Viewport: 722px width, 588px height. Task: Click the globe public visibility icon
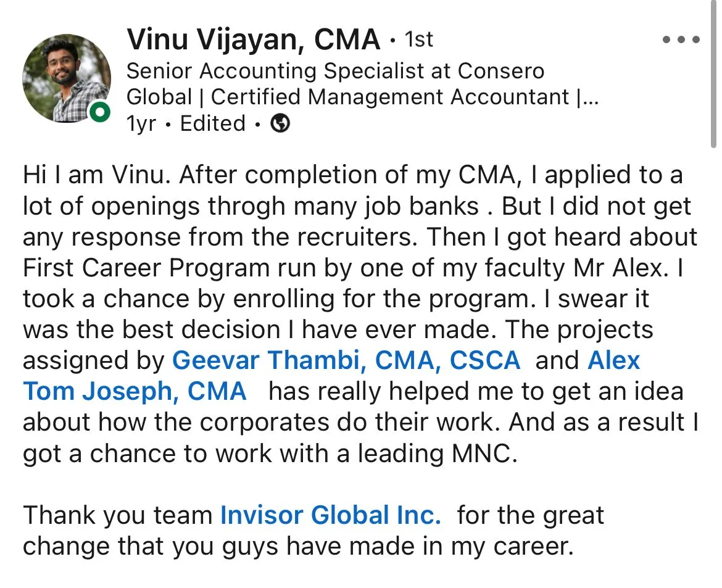(x=280, y=123)
